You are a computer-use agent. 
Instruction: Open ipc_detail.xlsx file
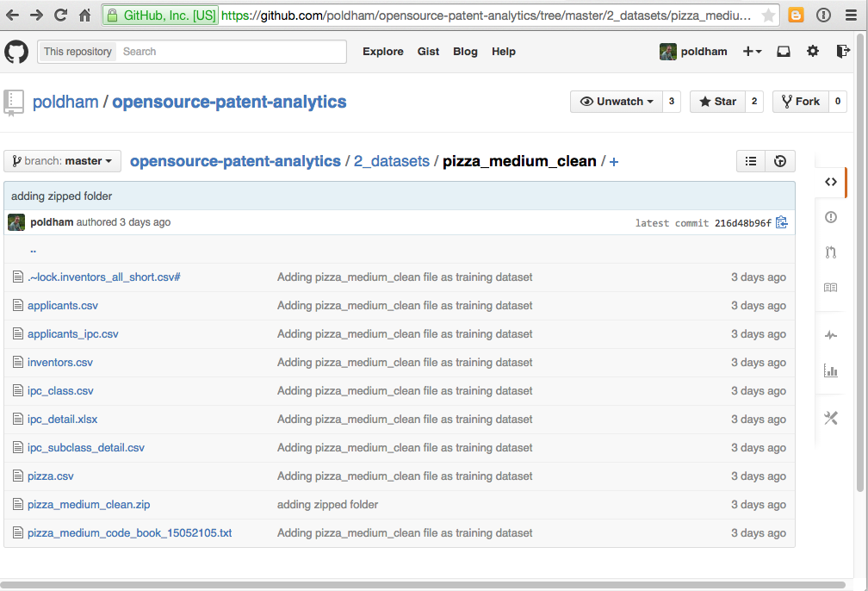point(63,420)
